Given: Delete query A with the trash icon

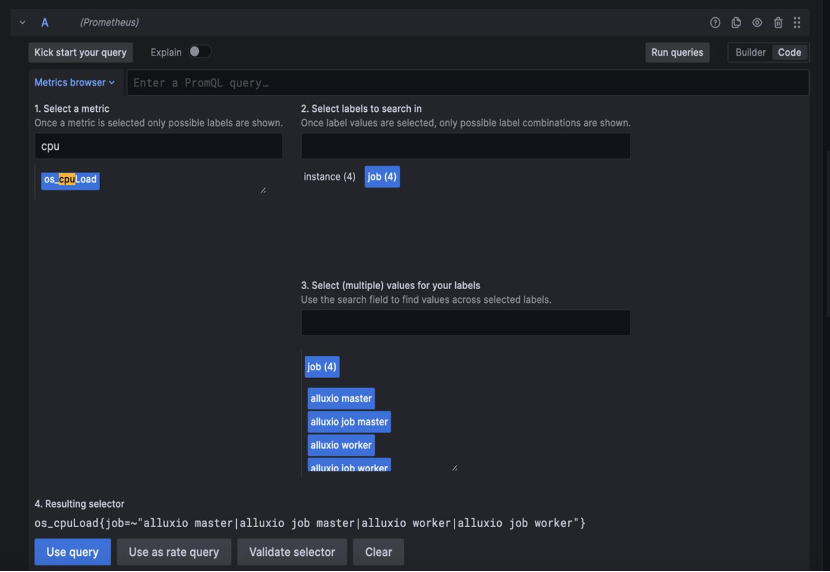Looking at the screenshot, I should [x=778, y=22].
